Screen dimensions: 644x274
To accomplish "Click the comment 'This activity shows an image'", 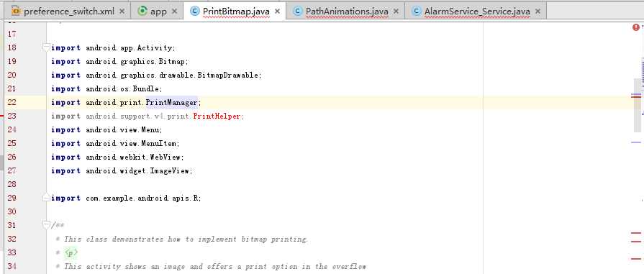I will click(x=127, y=266).
